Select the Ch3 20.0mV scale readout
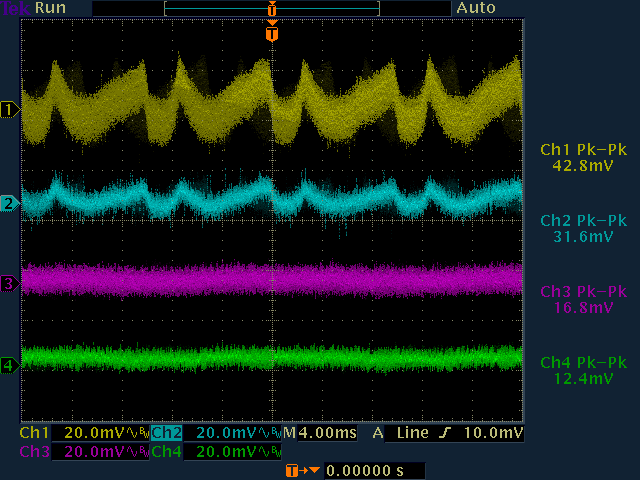Screen dimensions: 640x480 96,452
